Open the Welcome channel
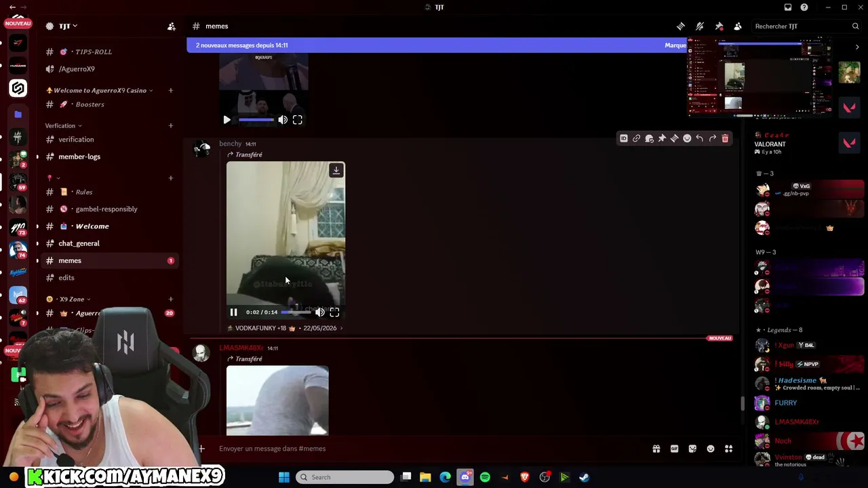This screenshot has height=488, width=868. [x=92, y=226]
